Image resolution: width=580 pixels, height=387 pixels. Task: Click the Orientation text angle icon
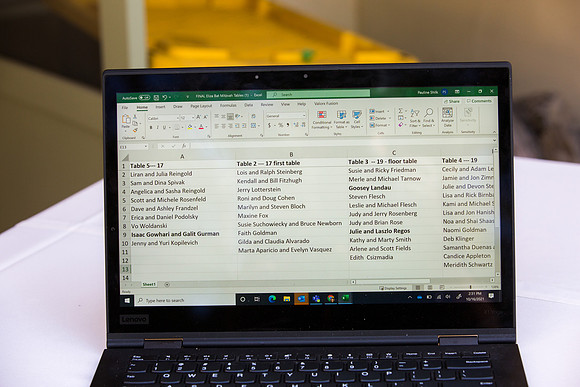[x=238, y=116]
